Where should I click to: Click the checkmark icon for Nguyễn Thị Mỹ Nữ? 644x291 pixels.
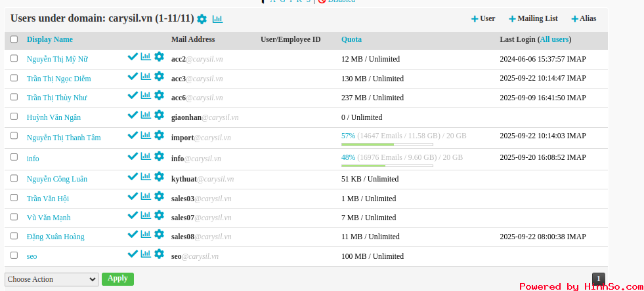click(x=133, y=57)
